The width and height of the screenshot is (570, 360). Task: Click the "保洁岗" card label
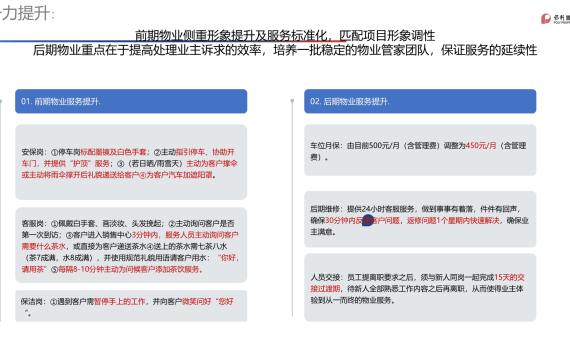[x=31, y=301]
